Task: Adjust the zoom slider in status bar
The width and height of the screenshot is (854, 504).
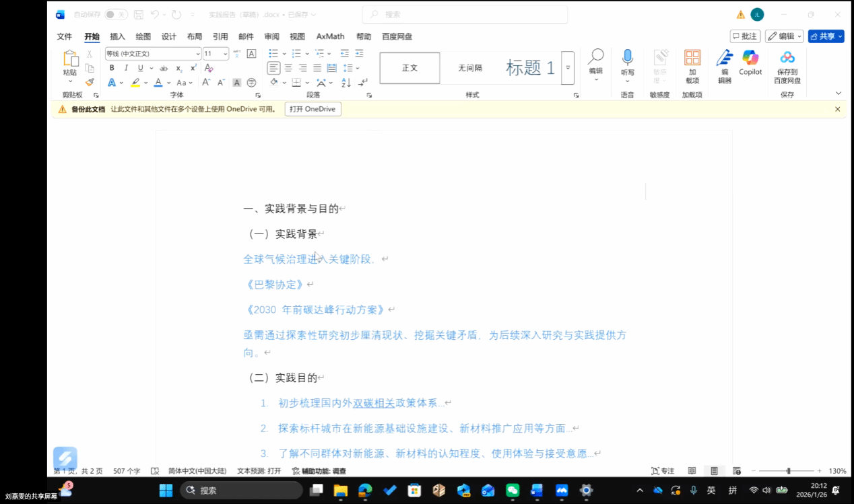Action: (x=788, y=471)
